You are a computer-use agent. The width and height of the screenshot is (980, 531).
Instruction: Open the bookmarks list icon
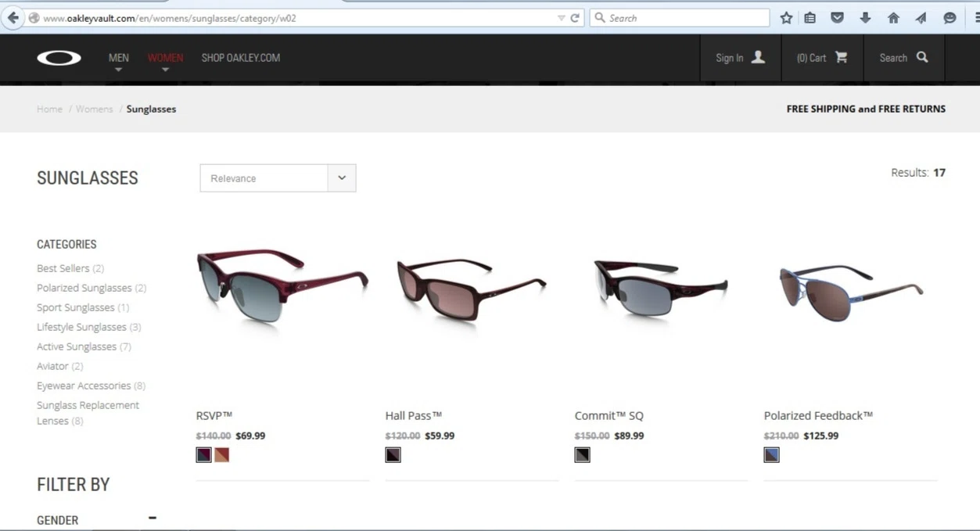coord(809,18)
